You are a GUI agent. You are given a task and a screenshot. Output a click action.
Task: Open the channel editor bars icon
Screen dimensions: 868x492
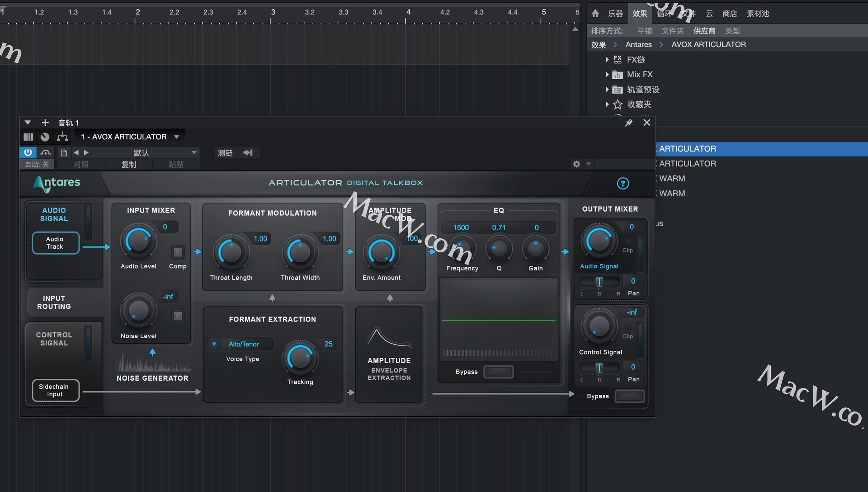[x=28, y=137]
